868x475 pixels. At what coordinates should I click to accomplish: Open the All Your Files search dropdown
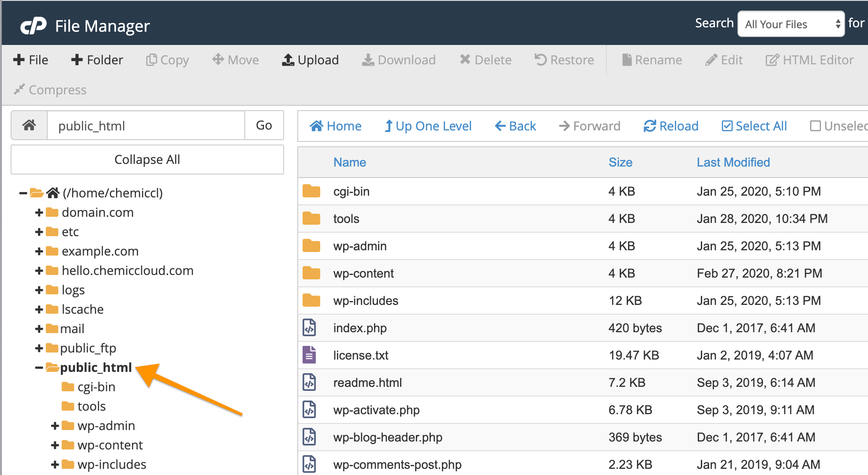(x=791, y=24)
